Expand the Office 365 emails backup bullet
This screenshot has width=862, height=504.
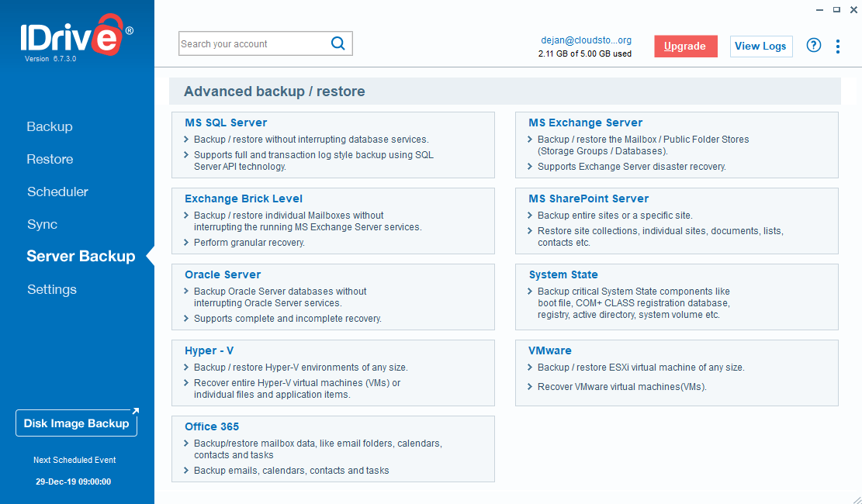point(185,470)
